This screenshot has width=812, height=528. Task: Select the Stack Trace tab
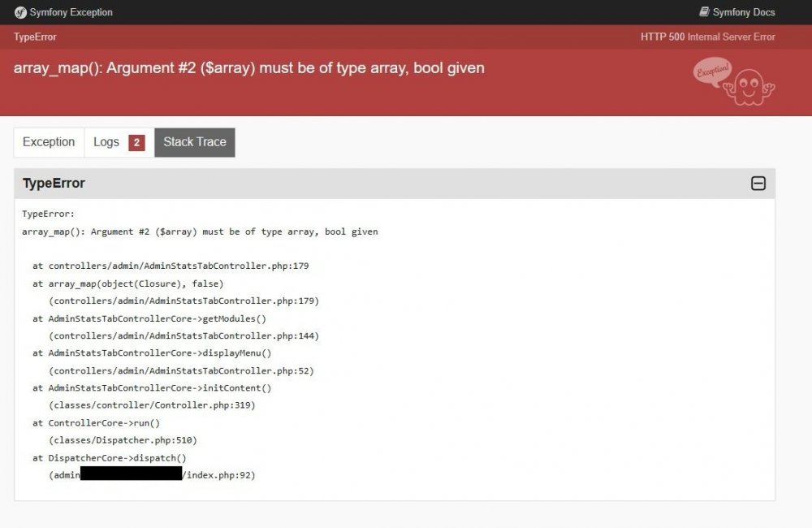pos(195,142)
